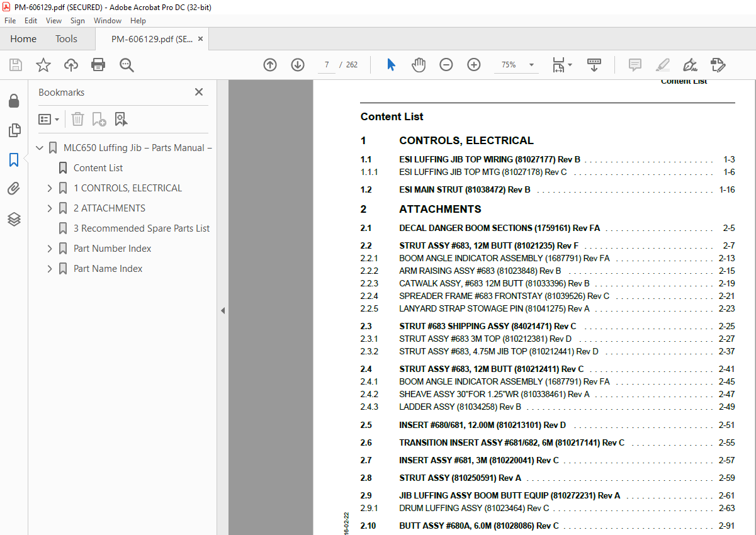
Task: Open Find text magnifier tool
Action: coord(127,65)
